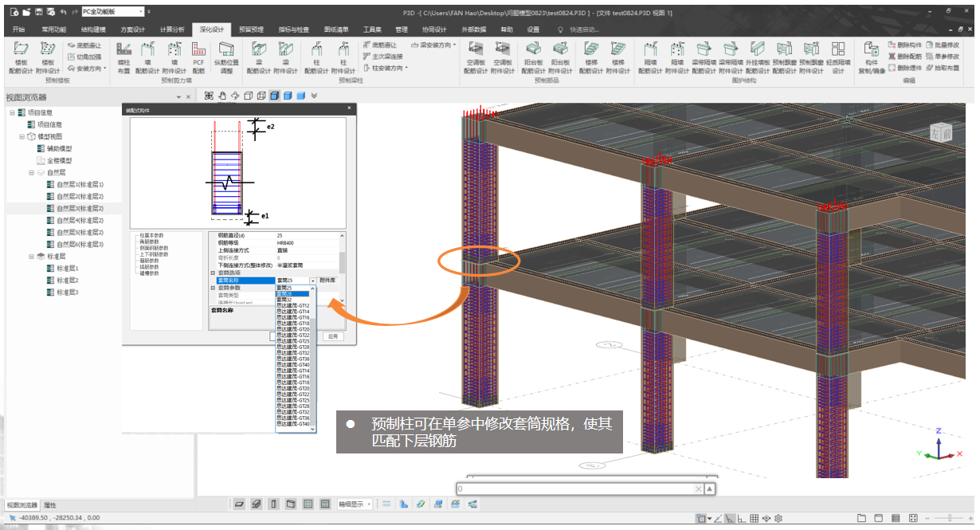This screenshot has height=530, width=980.
Task: Select 纵筋位置调整 tool
Action: [226, 54]
